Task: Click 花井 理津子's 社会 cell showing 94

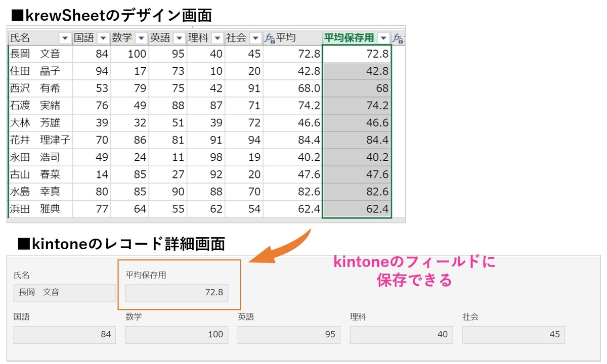Action: 244,140
